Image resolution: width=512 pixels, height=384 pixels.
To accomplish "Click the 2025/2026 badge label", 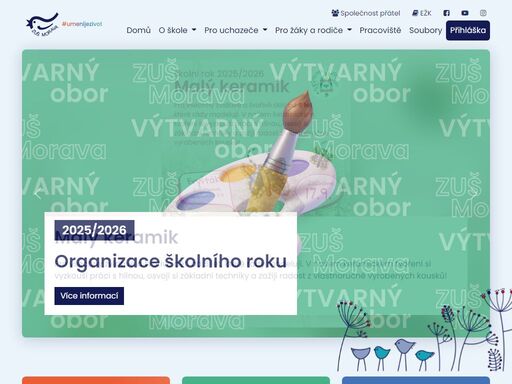I will pos(94,230).
